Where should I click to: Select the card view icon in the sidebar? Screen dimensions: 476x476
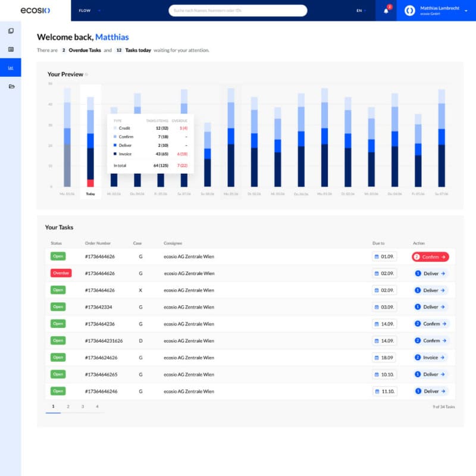pos(11,30)
